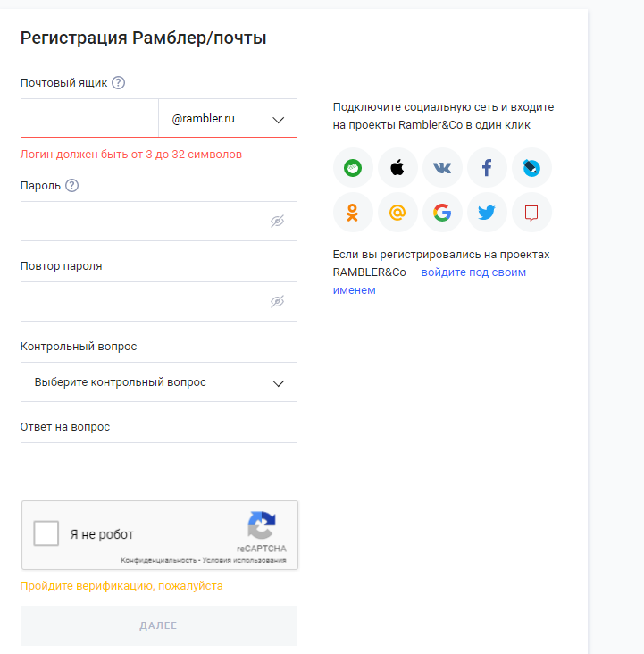The image size is (644, 654).
Task: Show password in the Пароль field
Action: tap(278, 222)
